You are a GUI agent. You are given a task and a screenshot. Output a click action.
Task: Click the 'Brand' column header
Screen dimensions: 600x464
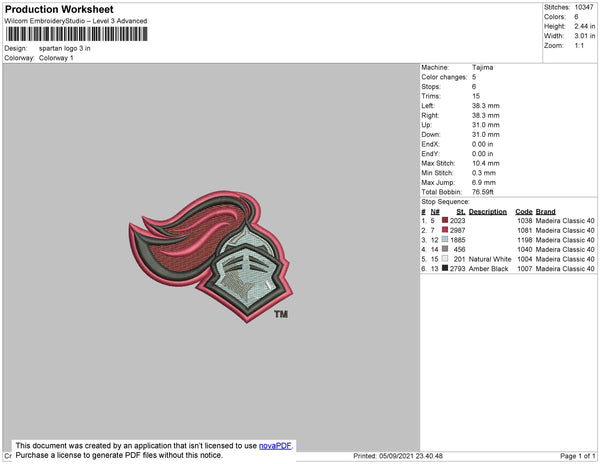pyautogui.click(x=545, y=212)
